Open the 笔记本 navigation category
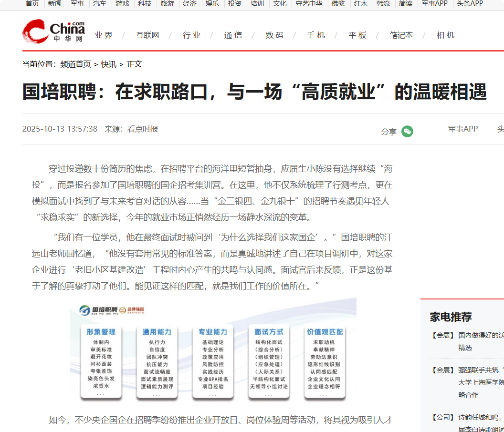This screenshot has height=432, width=504. pos(401,35)
